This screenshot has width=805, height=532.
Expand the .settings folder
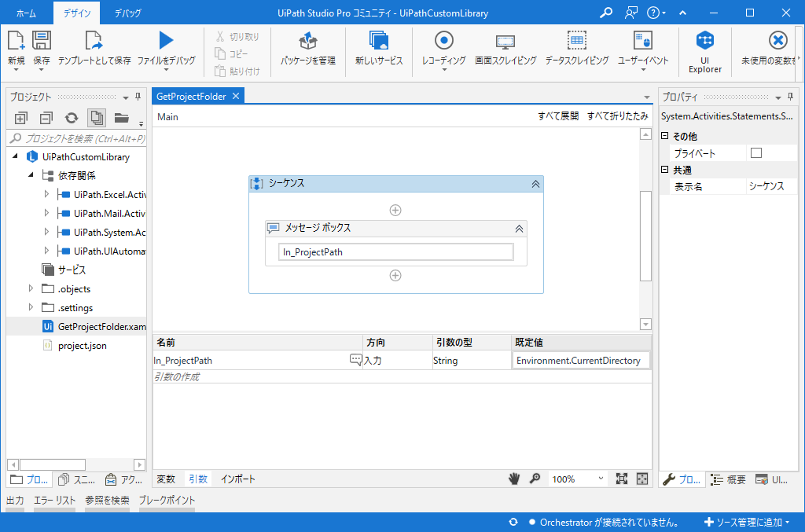31,307
